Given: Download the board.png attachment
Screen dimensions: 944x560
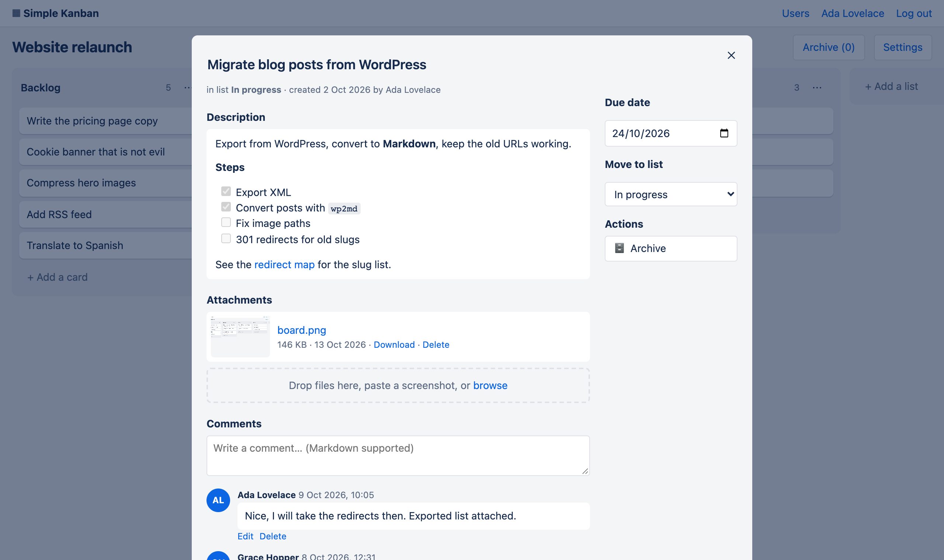Looking at the screenshot, I should (394, 344).
